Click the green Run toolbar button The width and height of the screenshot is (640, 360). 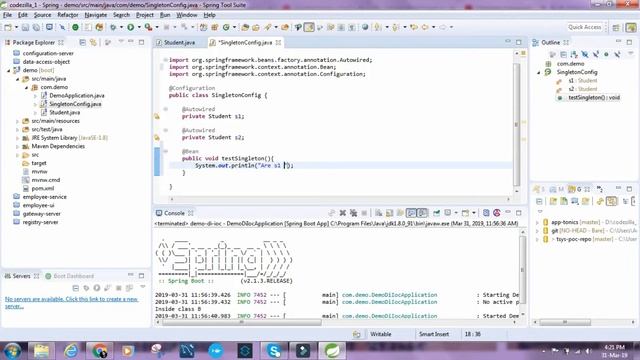131,27
